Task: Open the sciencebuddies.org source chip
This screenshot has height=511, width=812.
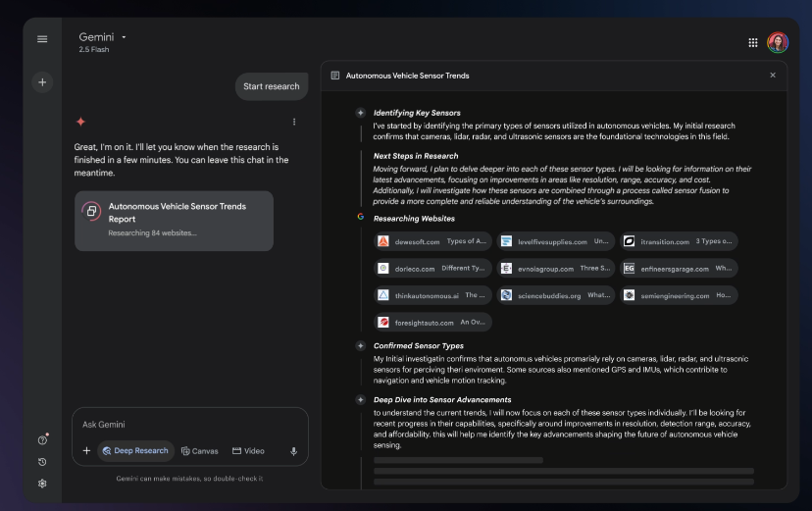Action: point(556,295)
